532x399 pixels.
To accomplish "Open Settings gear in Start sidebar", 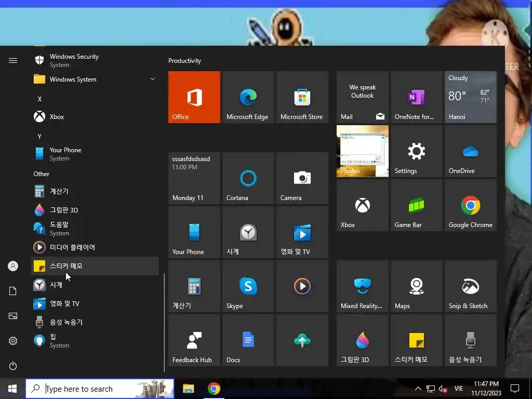I will pyautogui.click(x=13, y=341).
